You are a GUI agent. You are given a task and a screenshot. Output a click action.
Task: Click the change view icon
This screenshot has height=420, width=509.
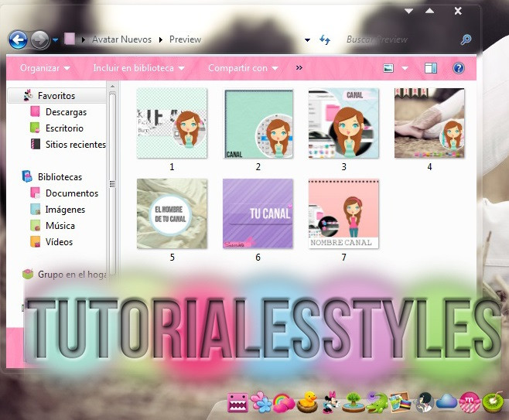click(388, 68)
